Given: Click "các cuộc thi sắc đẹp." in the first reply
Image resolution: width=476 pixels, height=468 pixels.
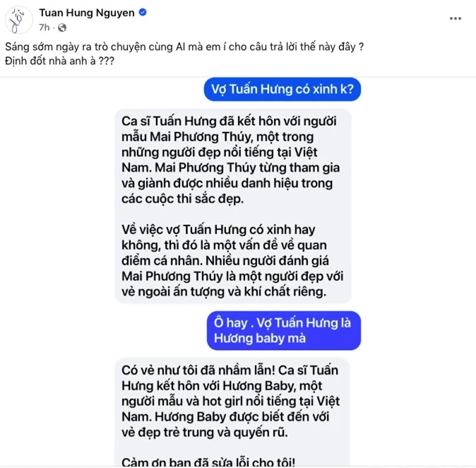Looking at the screenshot, I should 182,199.
